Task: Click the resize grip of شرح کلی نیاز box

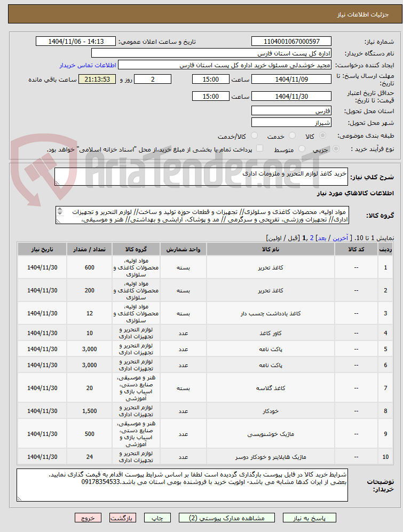Action: click(x=57, y=183)
